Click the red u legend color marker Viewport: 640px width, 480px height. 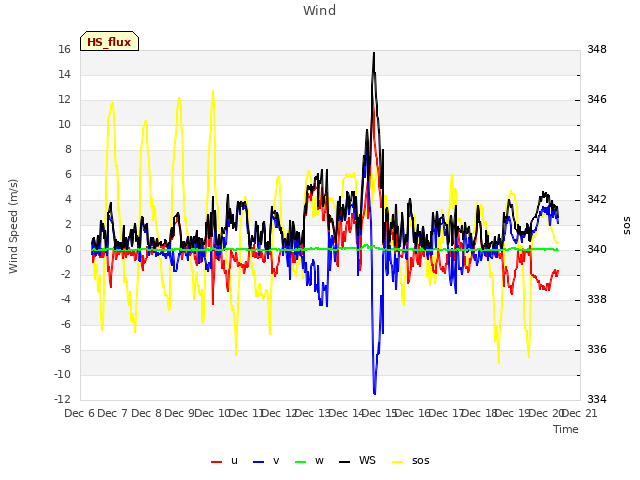coord(216,462)
